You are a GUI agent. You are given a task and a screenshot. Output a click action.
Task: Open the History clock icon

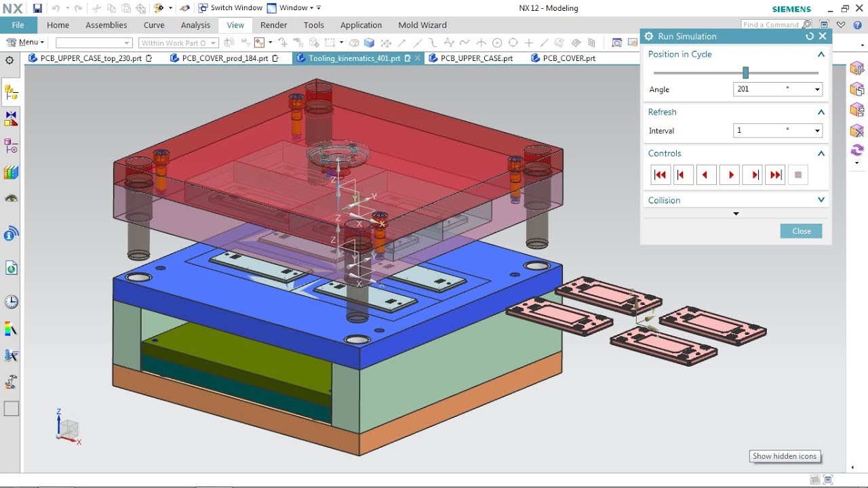[11, 302]
